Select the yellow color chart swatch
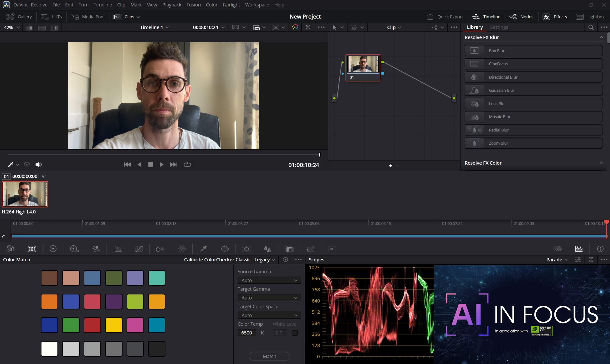 tap(114, 325)
